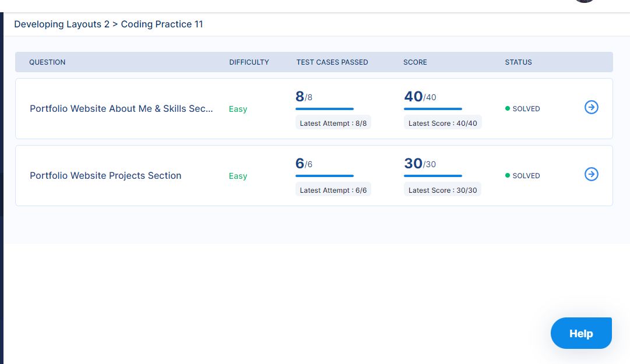The width and height of the screenshot is (630, 364).
Task: Click the green solved dot in first row
Action: tap(508, 108)
